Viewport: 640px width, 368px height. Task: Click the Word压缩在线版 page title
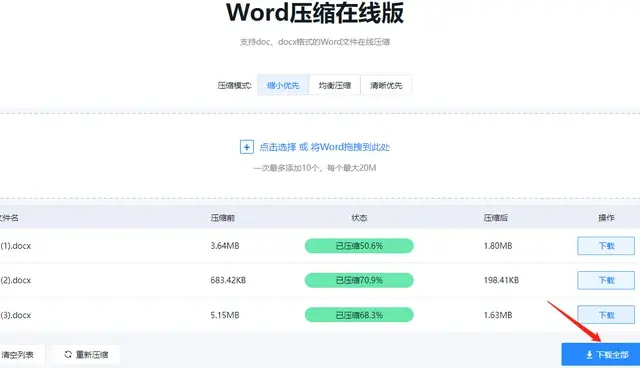tap(315, 13)
